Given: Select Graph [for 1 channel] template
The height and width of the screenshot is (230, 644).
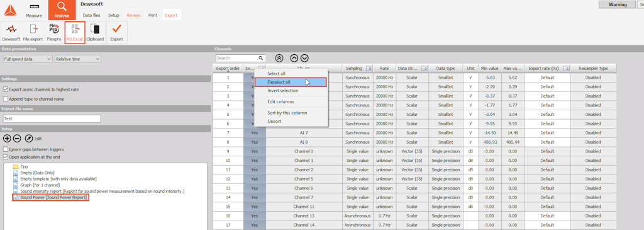Looking at the screenshot, I should pos(36,185).
